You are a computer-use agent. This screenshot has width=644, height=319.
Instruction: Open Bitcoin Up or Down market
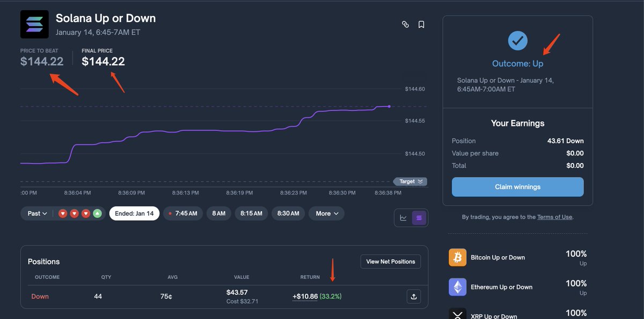point(498,257)
